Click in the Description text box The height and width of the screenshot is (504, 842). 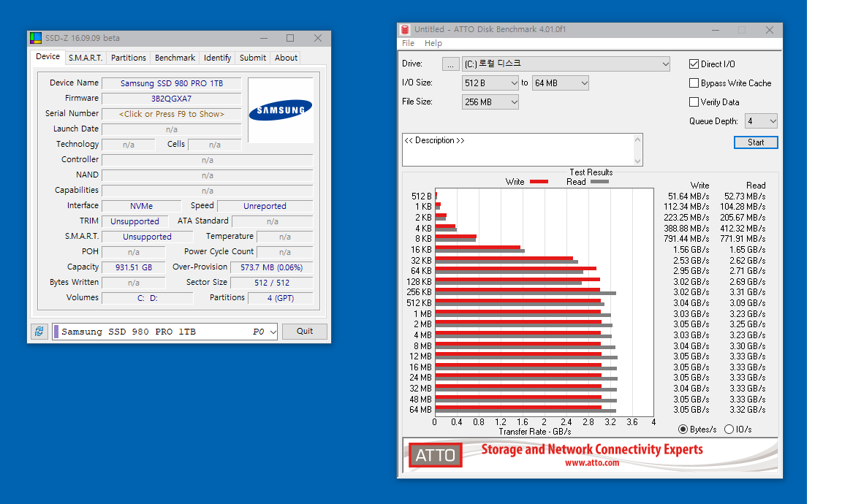pos(517,150)
